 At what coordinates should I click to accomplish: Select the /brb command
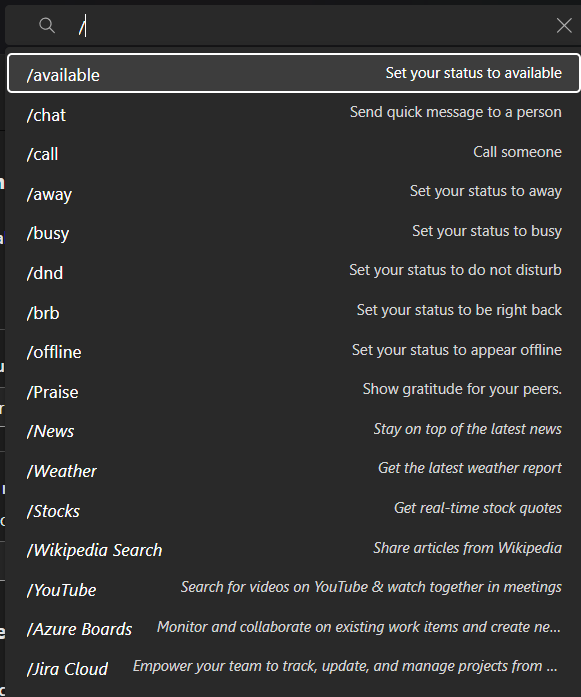click(x=294, y=312)
